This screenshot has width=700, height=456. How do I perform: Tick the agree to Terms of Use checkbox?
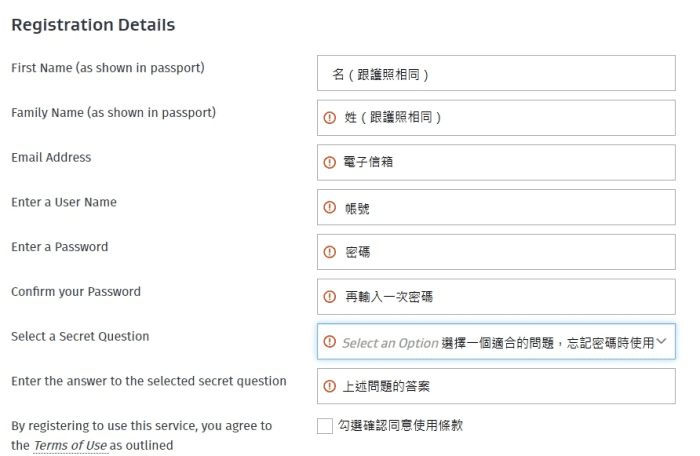coord(325,426)
